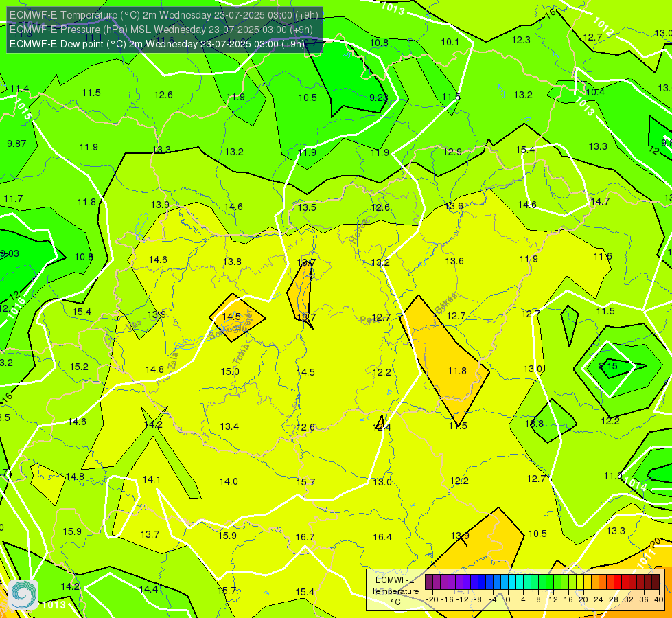
Task: Click the swirl logo icon on the map
Action: tap(23, 594)
